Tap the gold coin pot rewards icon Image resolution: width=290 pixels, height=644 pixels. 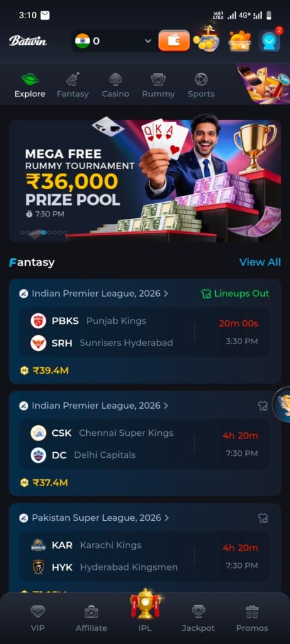pos(206,39)
